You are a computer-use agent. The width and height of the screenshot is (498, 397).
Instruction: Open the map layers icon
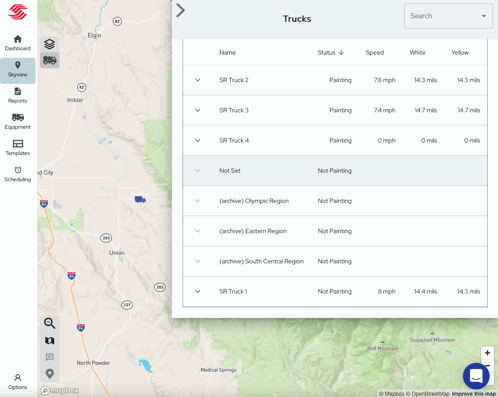[50, 44]
